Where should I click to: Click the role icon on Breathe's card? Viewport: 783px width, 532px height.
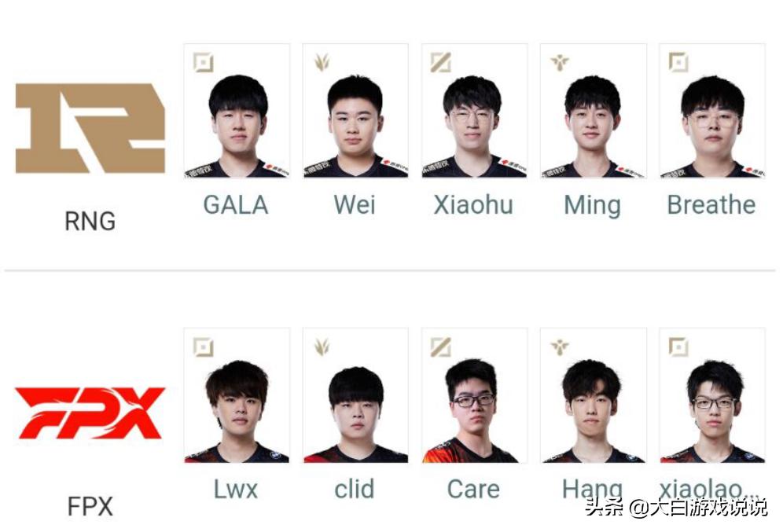click(678, 62)
